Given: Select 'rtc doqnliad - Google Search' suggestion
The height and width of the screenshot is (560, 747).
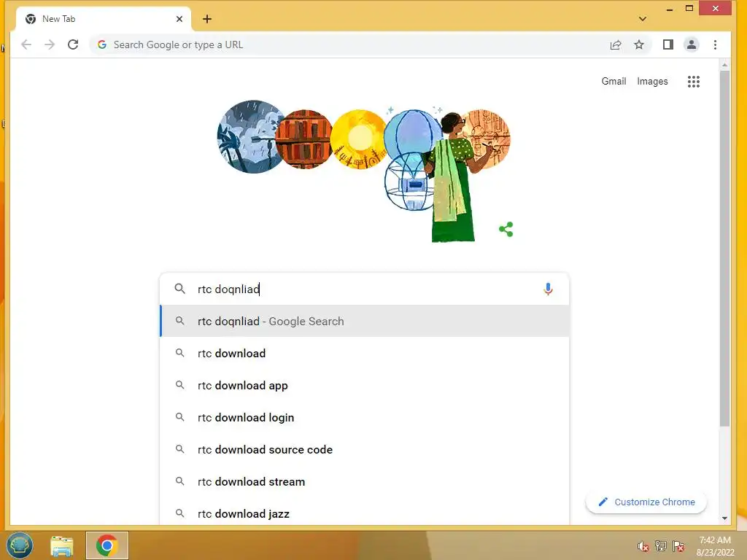Looking at the screenshot, I should 365,322.
